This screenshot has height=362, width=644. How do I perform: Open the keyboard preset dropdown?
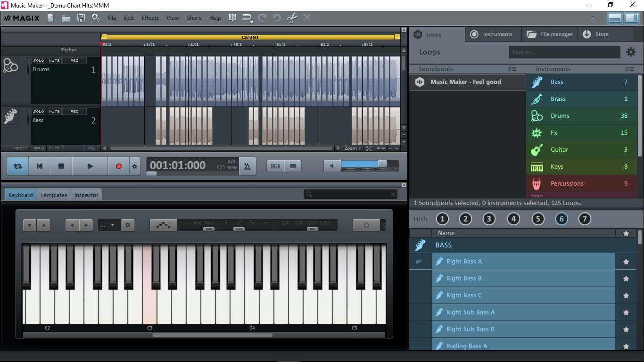tap(109, 225)
